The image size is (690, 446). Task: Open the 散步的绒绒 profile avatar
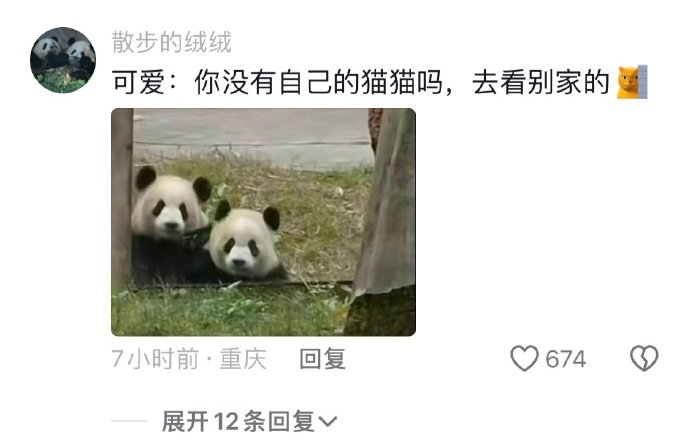[62, 60]
